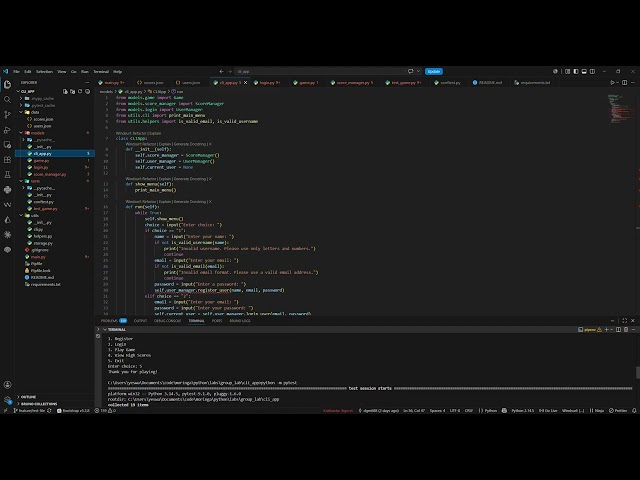Image resolution: width=640 pixels, height=480 pixels.
Task: Close the cli_app.py tab
Action: [245, 82]
